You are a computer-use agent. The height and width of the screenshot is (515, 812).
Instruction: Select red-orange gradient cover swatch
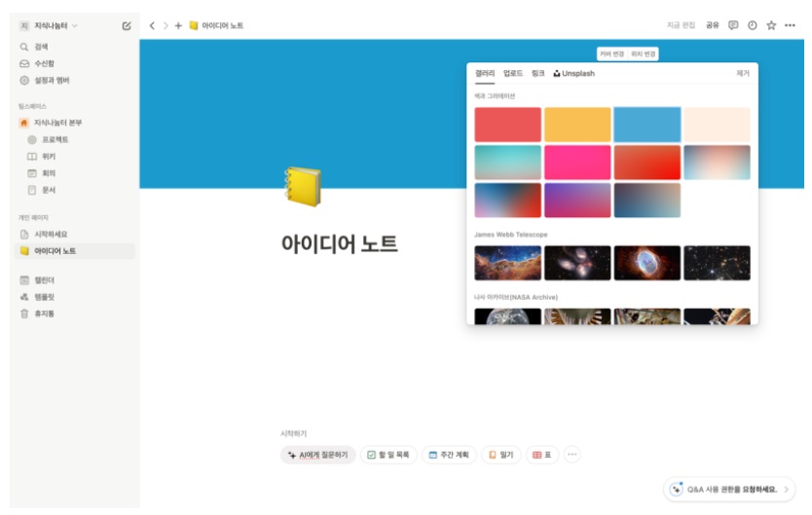(647, 163)
